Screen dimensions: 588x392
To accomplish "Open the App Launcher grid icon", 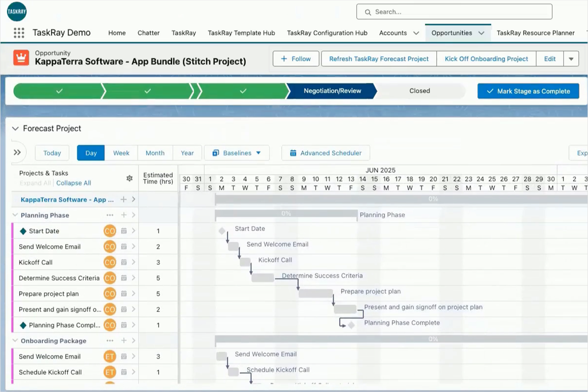I will pos(19,33).
